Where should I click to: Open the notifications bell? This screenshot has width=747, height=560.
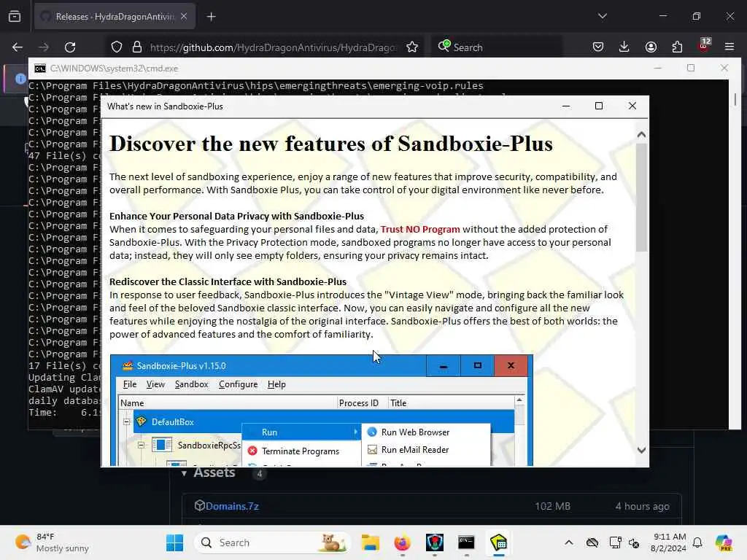[697, 542]
